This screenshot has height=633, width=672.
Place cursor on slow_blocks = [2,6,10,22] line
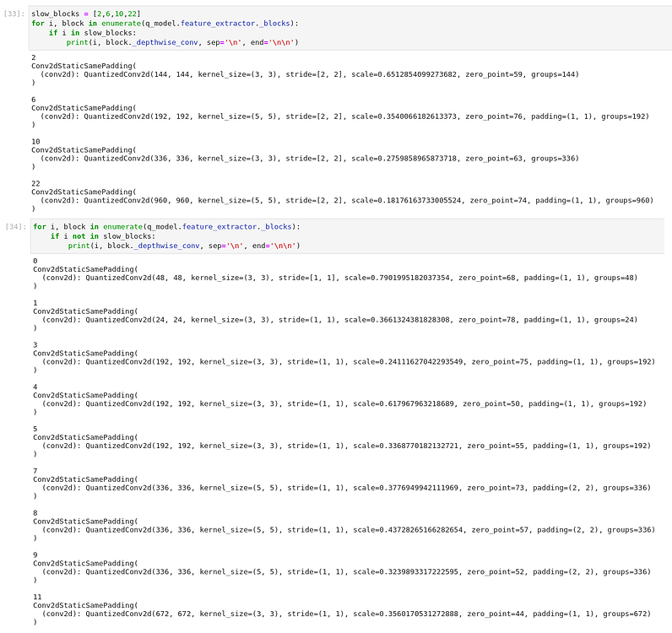[x=79, y=14]
